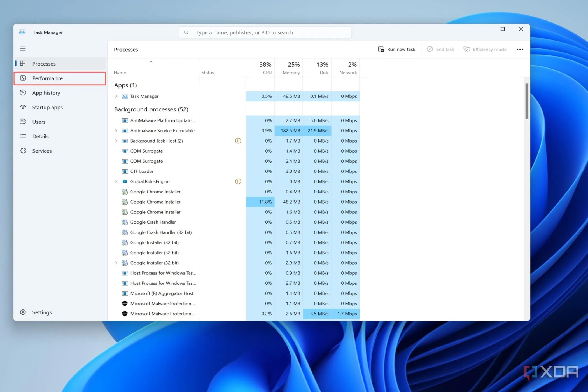588x392 pixels.
Task: Click suspended status icon for Background Task Host
Action: tap(238, 141)
